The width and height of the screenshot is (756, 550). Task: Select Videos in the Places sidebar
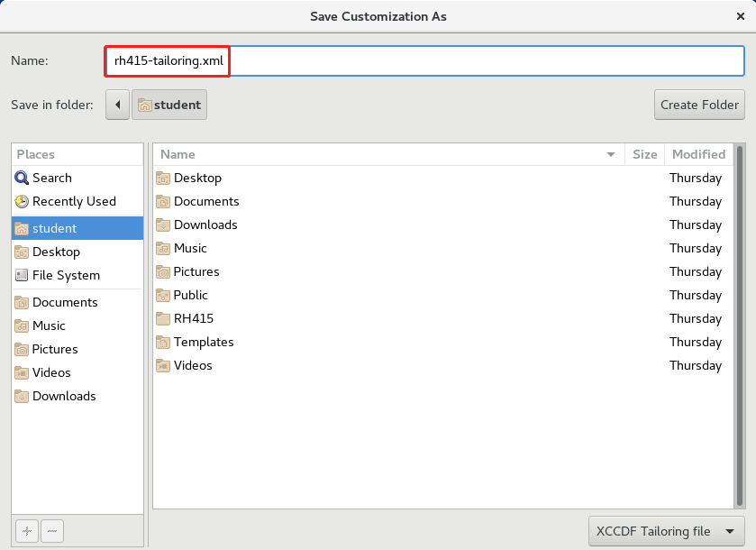(51, 373)
